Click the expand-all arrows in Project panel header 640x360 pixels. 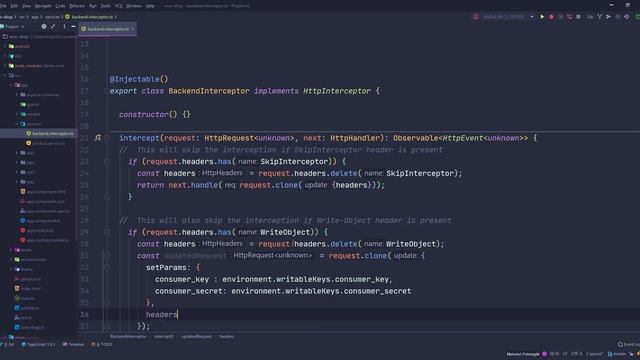point(53,27)
